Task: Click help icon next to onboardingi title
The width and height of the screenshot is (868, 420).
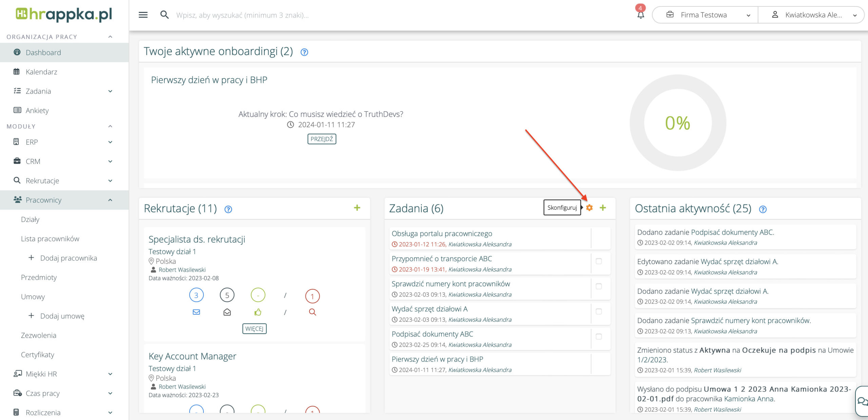Action: (x=304, y=52)
